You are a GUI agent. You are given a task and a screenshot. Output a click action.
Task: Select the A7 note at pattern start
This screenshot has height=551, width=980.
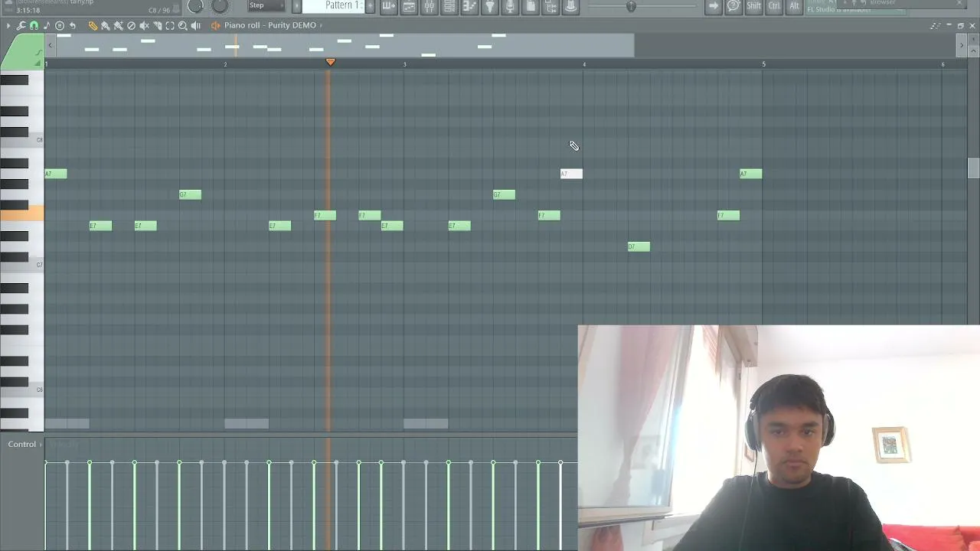[x=56, y=174]
